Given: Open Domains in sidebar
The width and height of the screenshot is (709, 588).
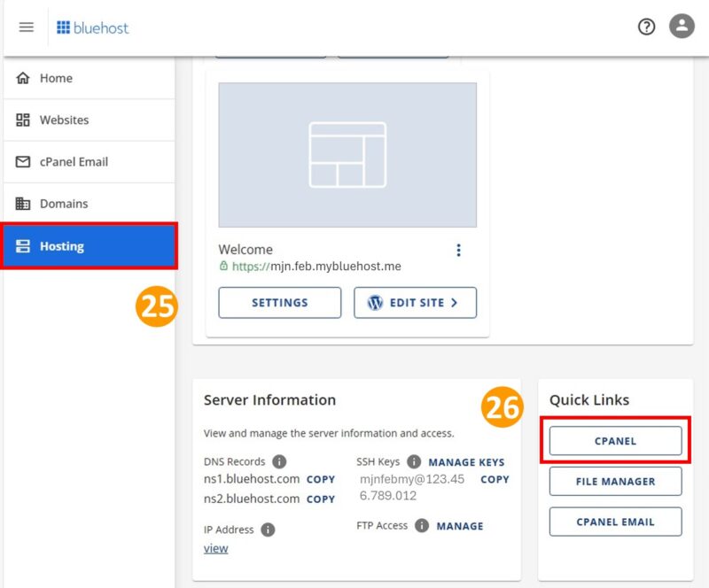Looking at the screenshot, I should [x=90, y=204].
